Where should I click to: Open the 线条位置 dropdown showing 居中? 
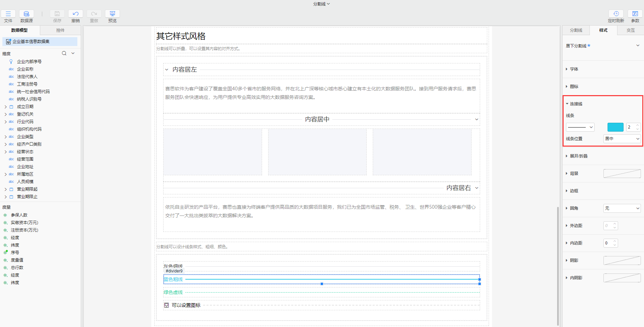(x=622, y=138)
